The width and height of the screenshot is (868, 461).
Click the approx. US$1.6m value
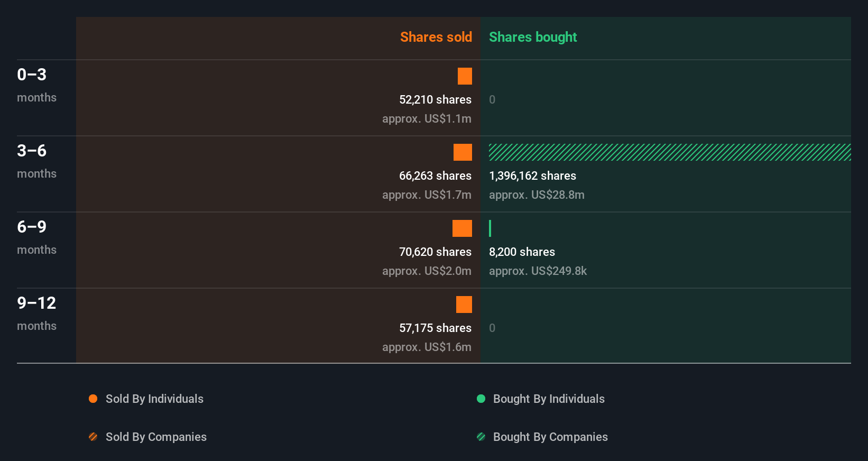[427, 347]
